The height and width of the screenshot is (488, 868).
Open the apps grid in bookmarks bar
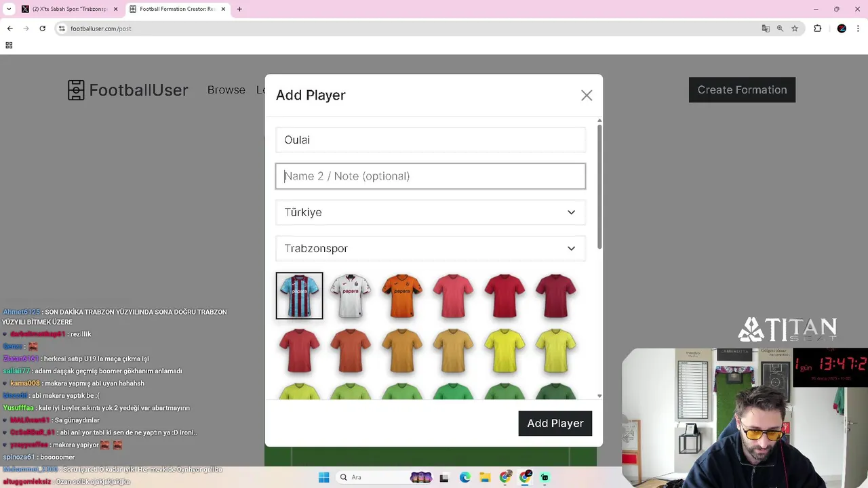pyautogui.click(x=9, y=45)
